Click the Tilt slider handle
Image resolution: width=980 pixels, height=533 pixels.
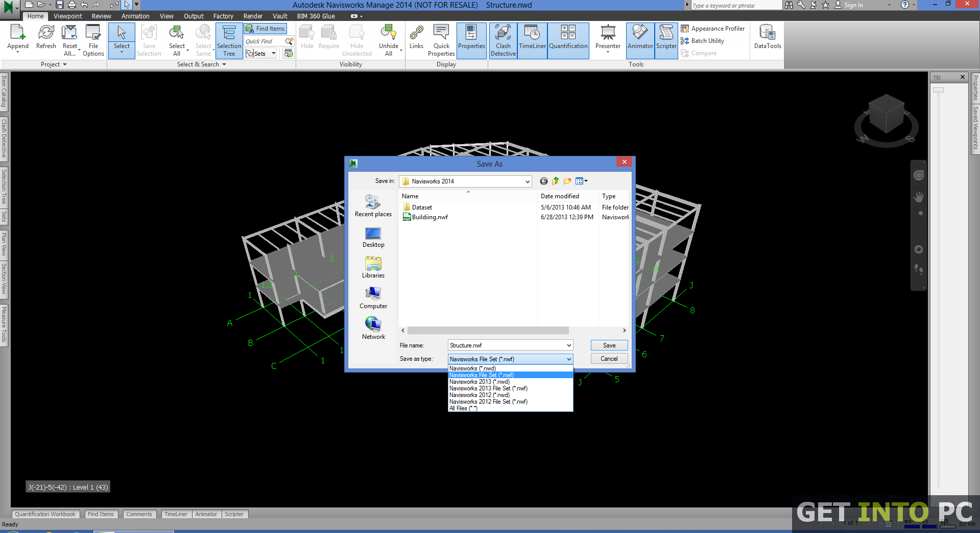[939, 90]
